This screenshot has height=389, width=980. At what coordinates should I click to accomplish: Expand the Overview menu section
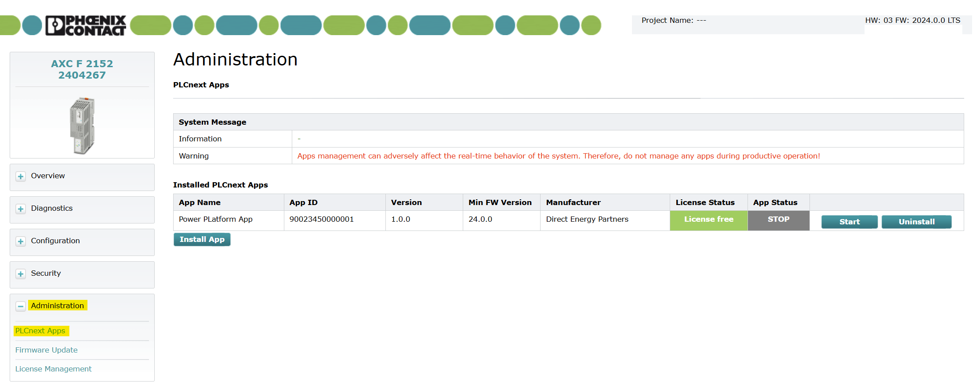[x=21, y=176]
